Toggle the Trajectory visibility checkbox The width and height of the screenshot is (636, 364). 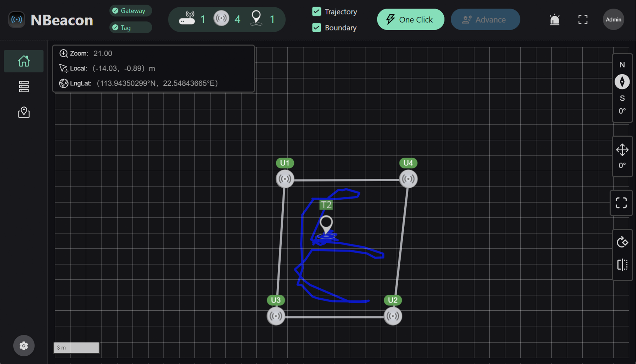(317, 11)
